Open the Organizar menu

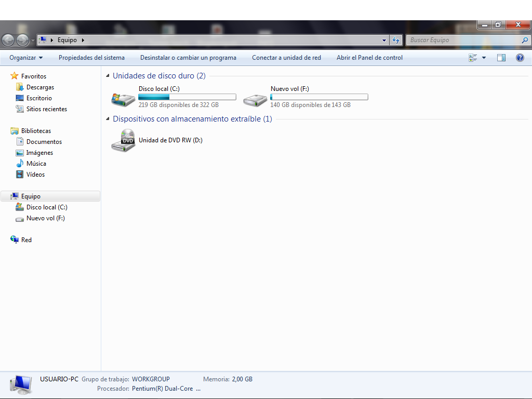26,58
